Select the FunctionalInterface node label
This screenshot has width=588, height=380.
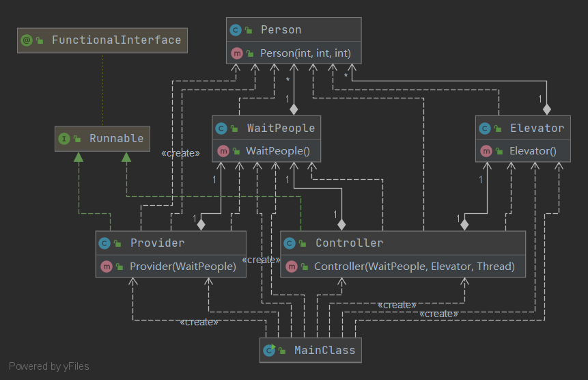point(116,40)
